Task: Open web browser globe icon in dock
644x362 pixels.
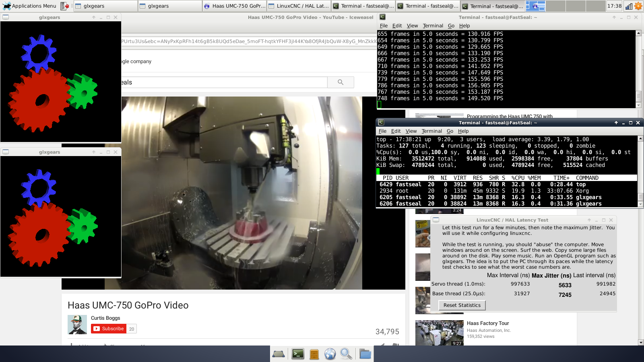Action: tap(330, 354)
